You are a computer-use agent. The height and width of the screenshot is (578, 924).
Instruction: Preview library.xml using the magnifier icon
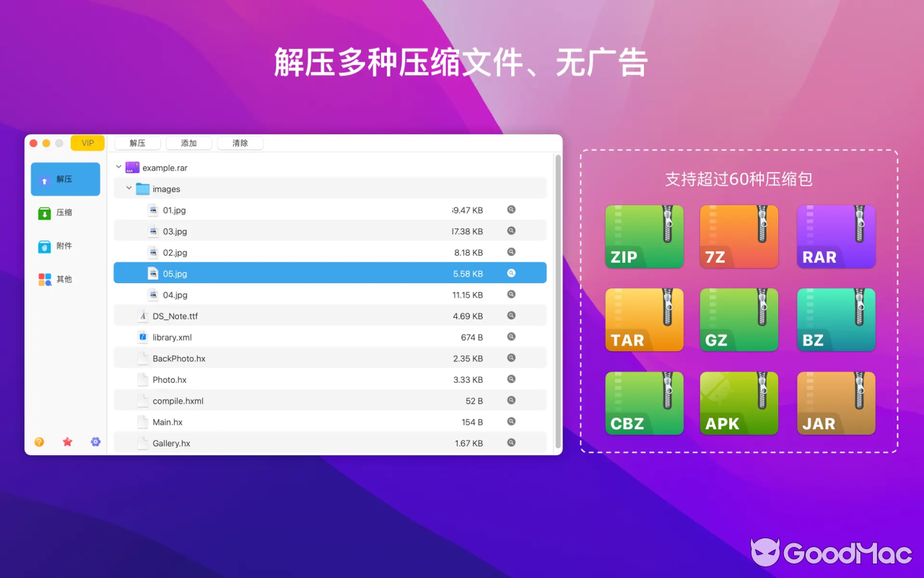(511, 337)
